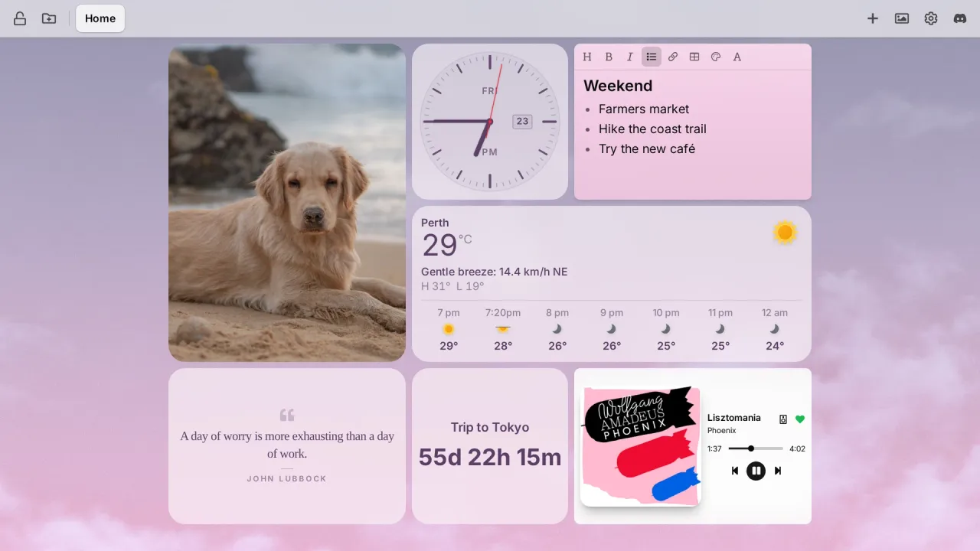Click 'Hike the coast trail' item

pyautogui.click(x=652, y=129)
